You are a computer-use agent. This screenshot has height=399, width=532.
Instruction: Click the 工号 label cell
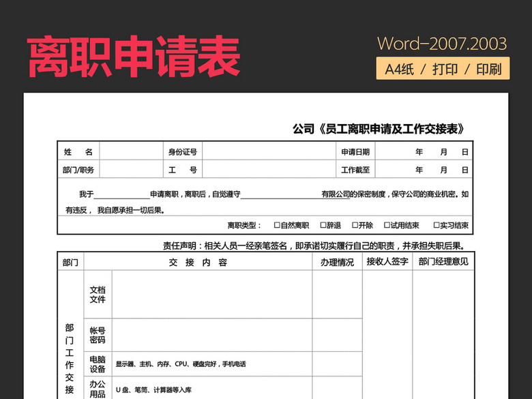click(183, 169)
